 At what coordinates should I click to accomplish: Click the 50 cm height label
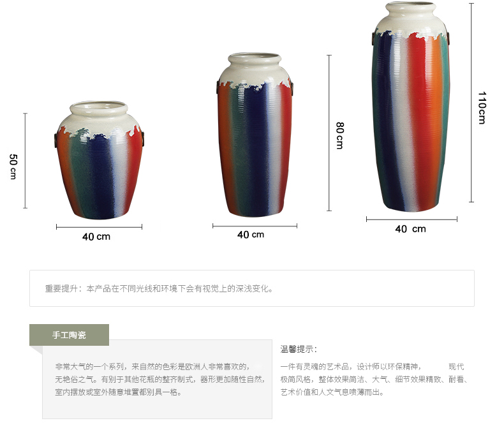13,167
